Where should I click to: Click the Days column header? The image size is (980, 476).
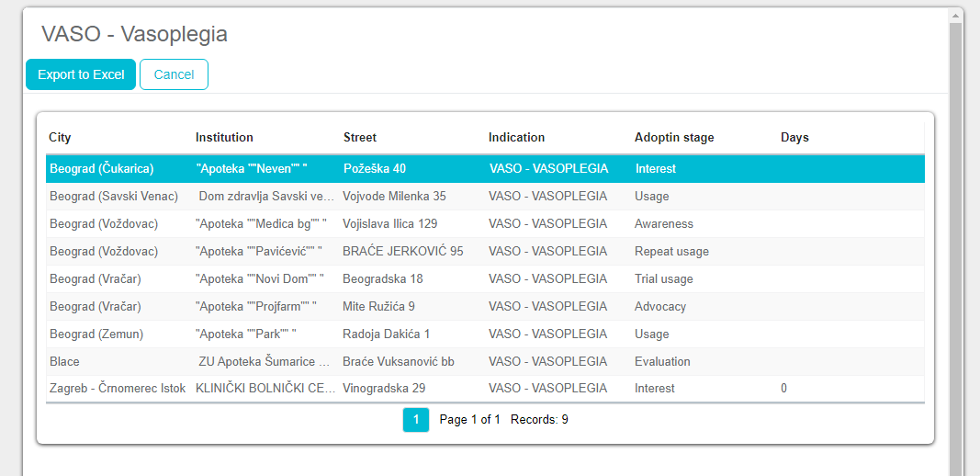point(794,137)
